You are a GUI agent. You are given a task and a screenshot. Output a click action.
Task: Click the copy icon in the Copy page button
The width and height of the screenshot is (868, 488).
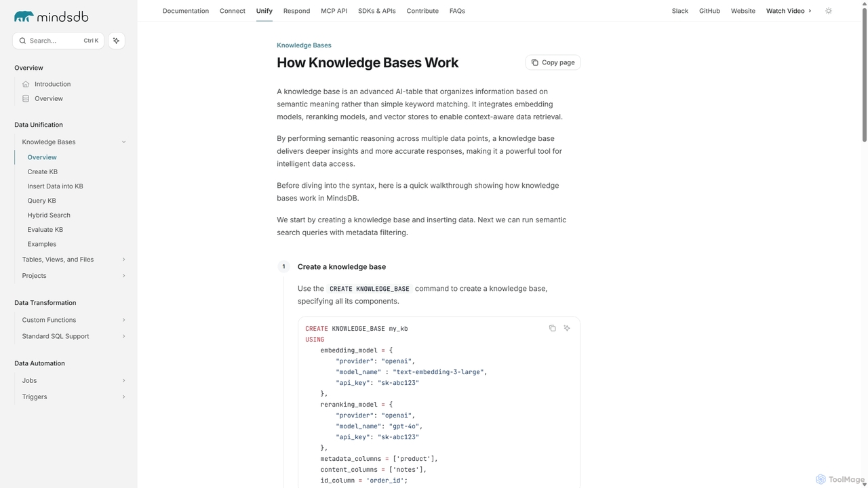tap(535, 62)
